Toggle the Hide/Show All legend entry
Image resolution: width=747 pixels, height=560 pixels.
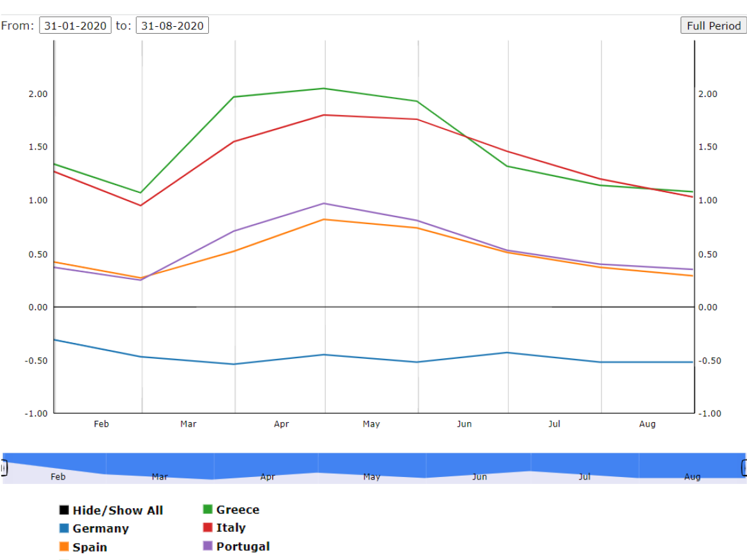117,510
